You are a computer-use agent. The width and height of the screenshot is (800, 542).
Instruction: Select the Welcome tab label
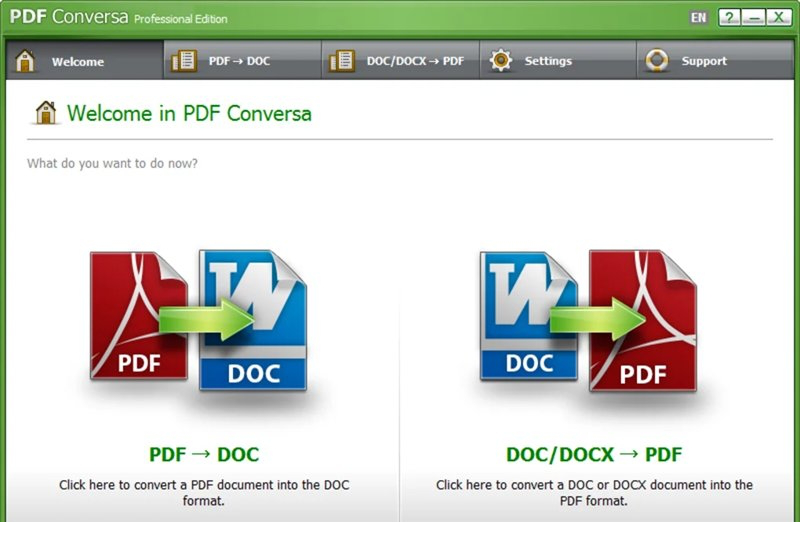(78, 62)
